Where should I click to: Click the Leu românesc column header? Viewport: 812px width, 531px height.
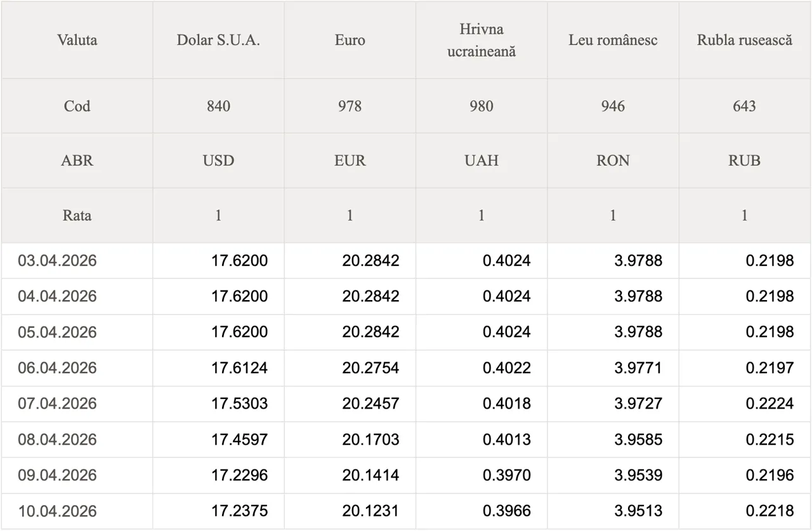pos(612,40)
